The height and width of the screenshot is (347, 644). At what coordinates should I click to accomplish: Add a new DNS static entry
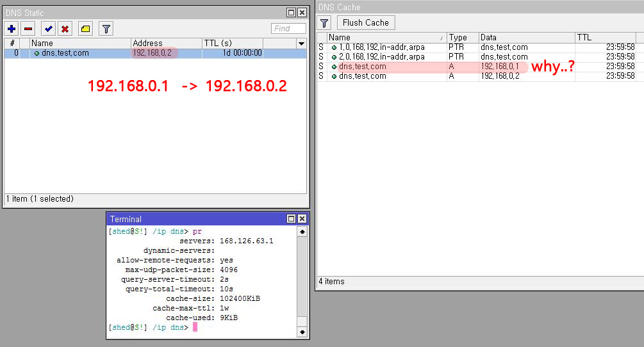coord(12,29)
